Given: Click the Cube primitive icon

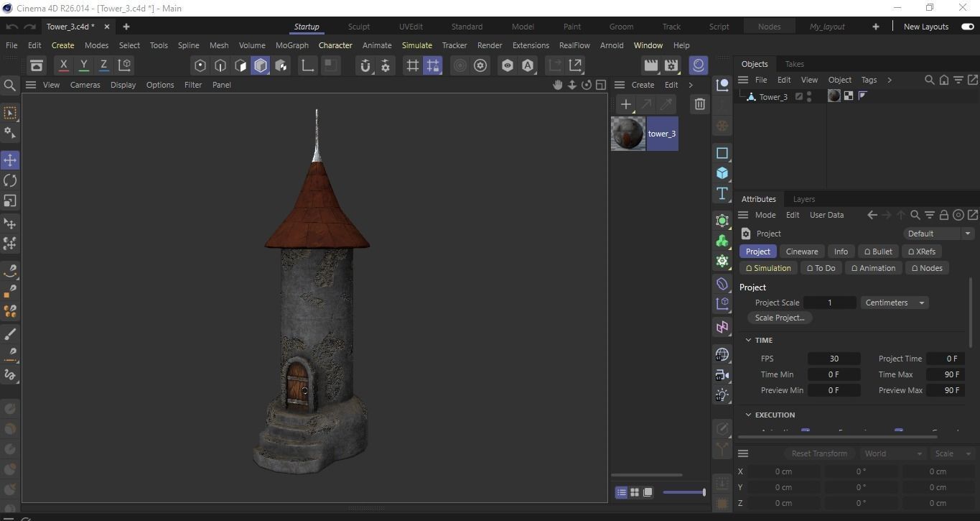Looking at the screenshot, I should 722,173.
